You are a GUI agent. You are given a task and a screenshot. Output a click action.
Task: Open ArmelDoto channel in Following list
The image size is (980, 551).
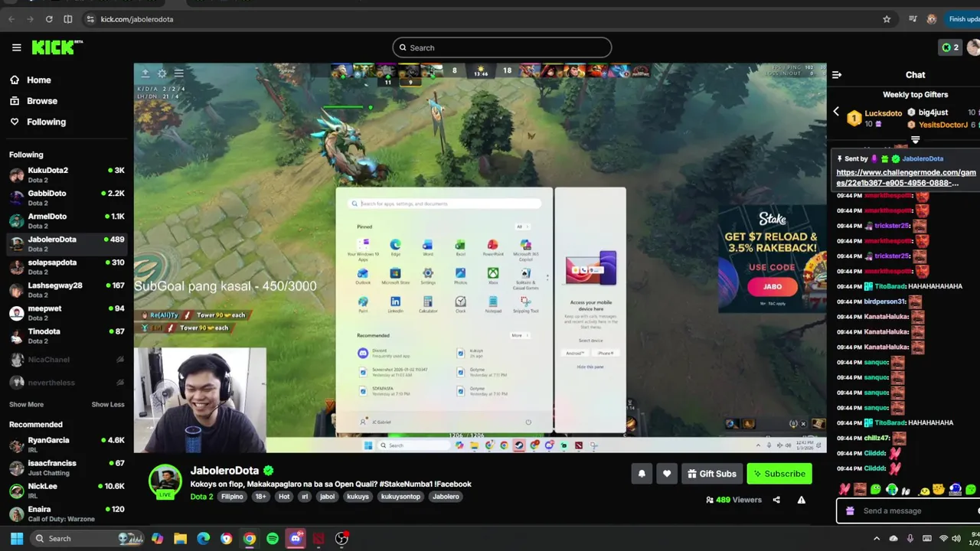[x=67, y=220]
